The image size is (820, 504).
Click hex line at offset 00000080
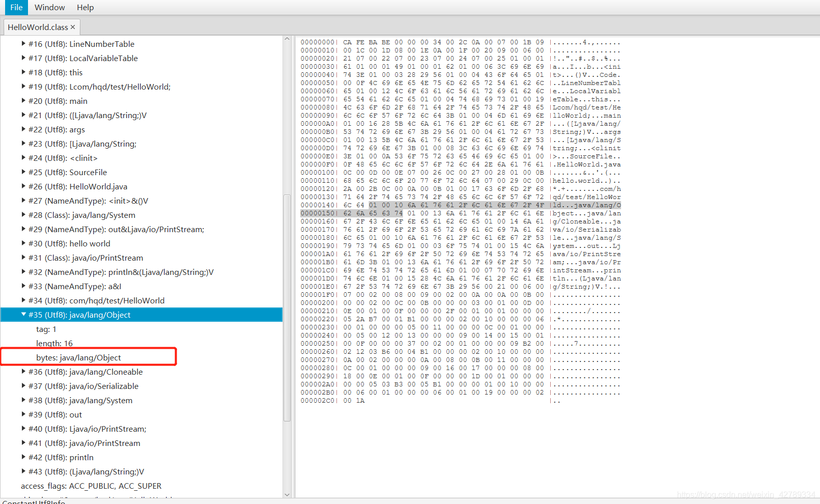pyautogui.click(x=460, y=107)
